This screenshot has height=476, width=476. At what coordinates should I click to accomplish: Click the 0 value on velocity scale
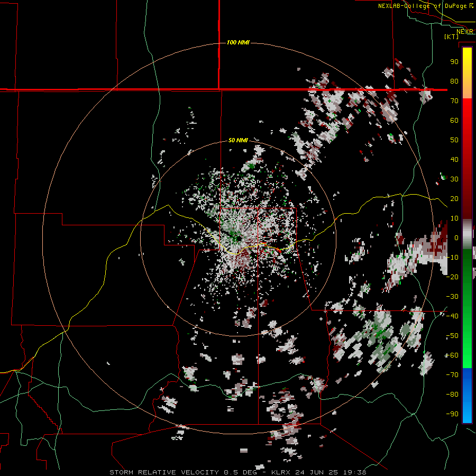click(x=456, y=237)
